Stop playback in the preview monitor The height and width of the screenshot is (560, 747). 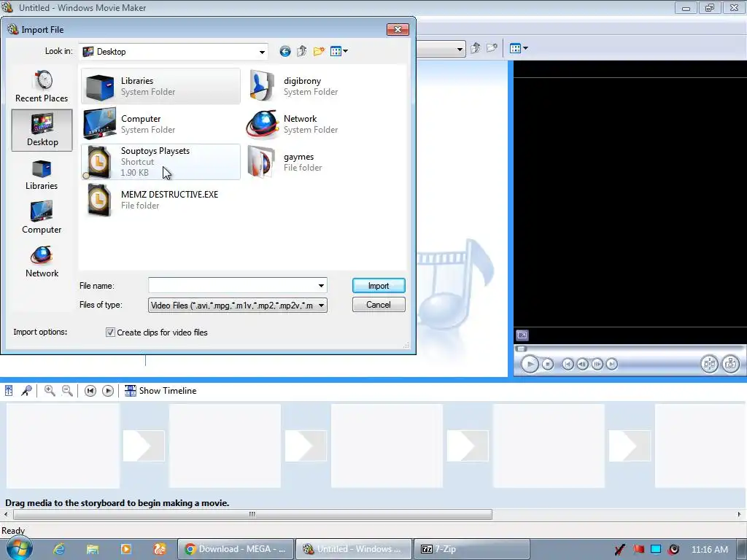coord(548,365)
